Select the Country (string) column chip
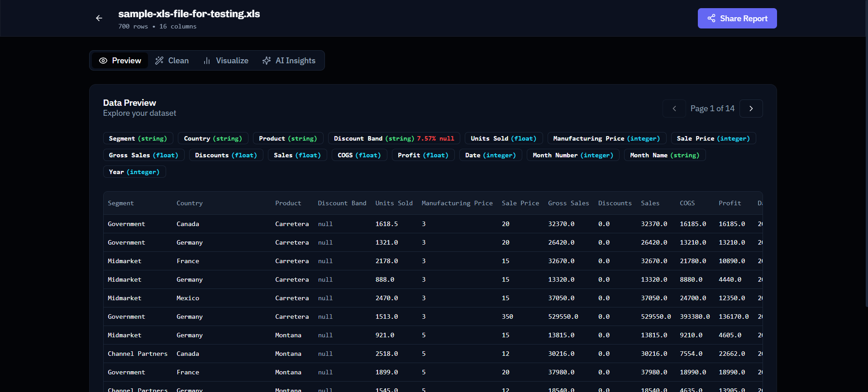This screenshot has height=392, width=868. [x=213, y=138]
